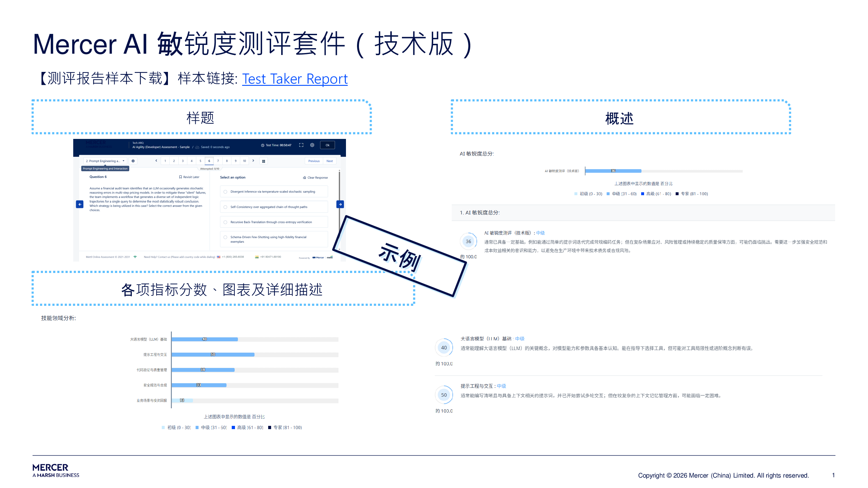Image resolution: width=868 pixels, height=488 pixels.
Task: Click the score circle showing 36
Action: coord(468,241)
